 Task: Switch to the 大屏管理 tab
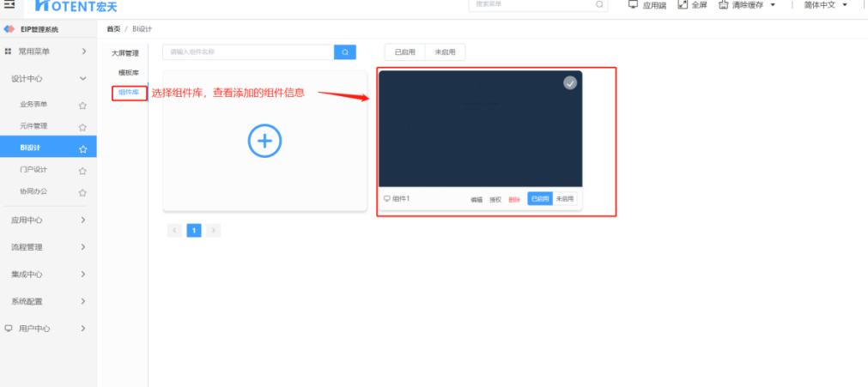pos(125,54)
